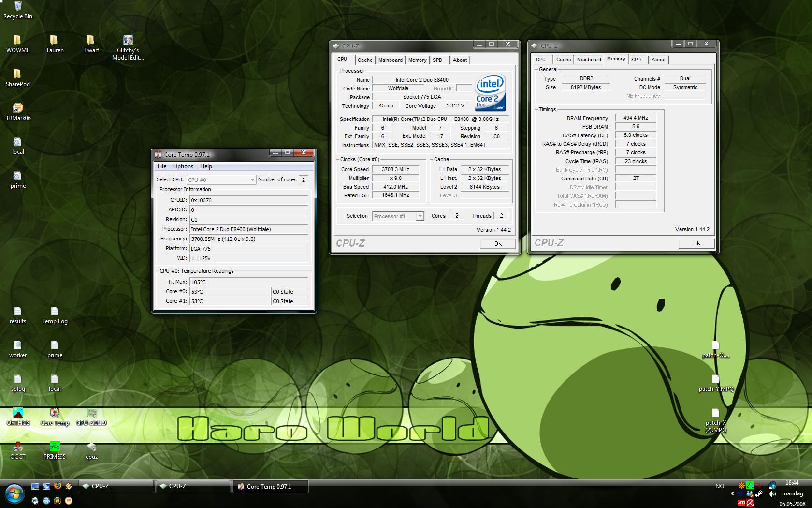The height and width of the screenshot is (508, 812).
Task: Launch Glitchy's Model Editor shortcut
Action: [128, 47]
